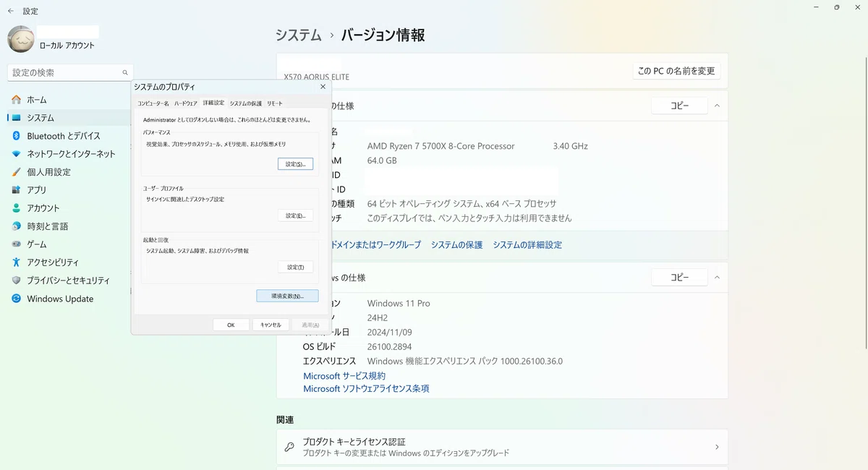Open システムの詳細設定 link
Viewport: 868px width, 470px height.
527,245
